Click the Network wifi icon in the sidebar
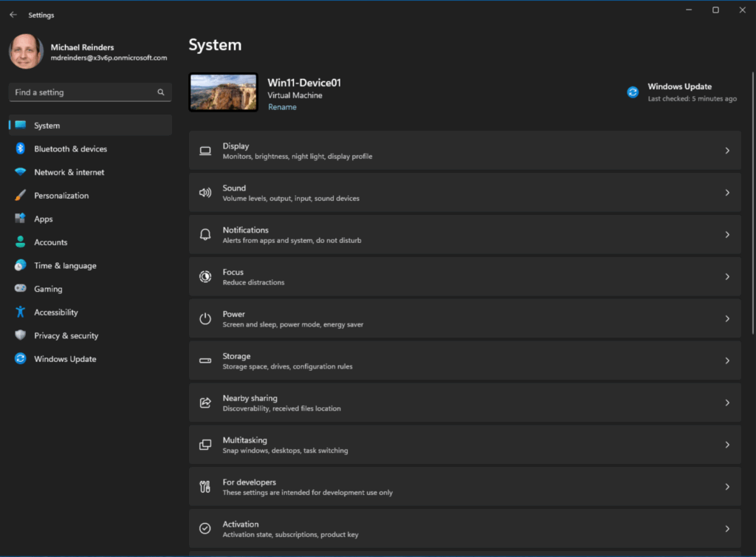Image resolution: width=756 pixels, height=557 pixels. pos(20,171)
